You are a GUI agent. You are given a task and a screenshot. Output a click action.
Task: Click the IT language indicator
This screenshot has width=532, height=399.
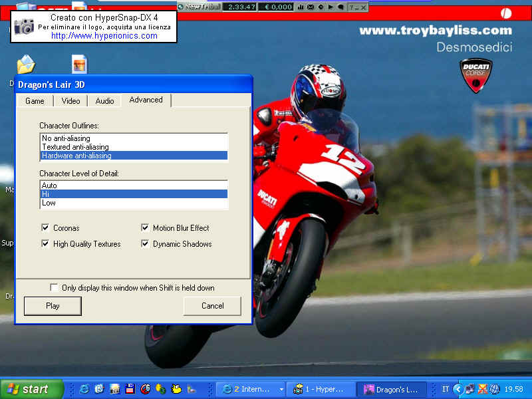coord(445,389)
